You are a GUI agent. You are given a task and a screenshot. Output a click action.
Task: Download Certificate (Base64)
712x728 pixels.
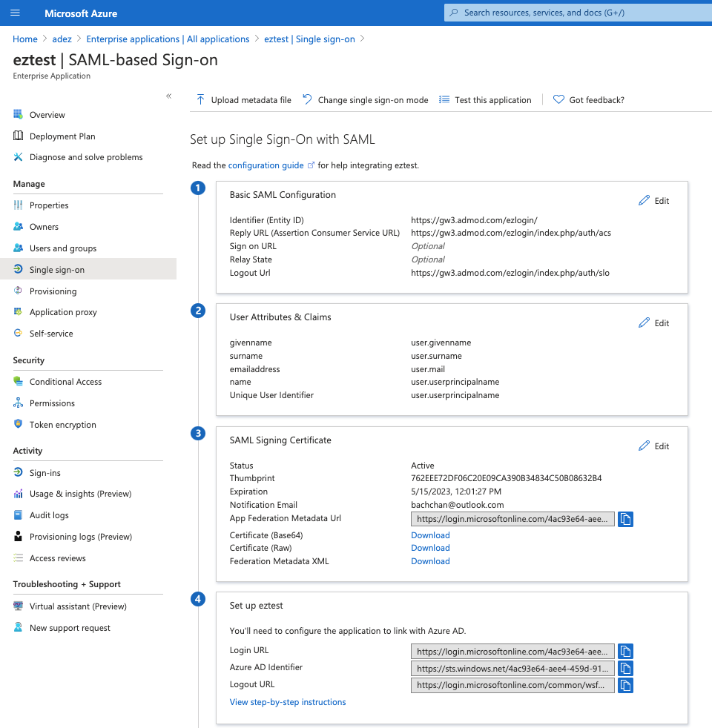click(430, 535)
